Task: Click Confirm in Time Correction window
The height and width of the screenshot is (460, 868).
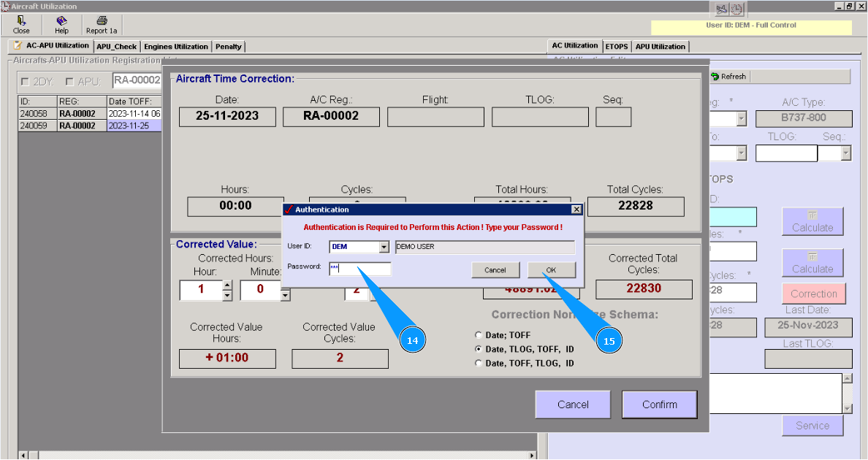Action: tap(659, 405)
